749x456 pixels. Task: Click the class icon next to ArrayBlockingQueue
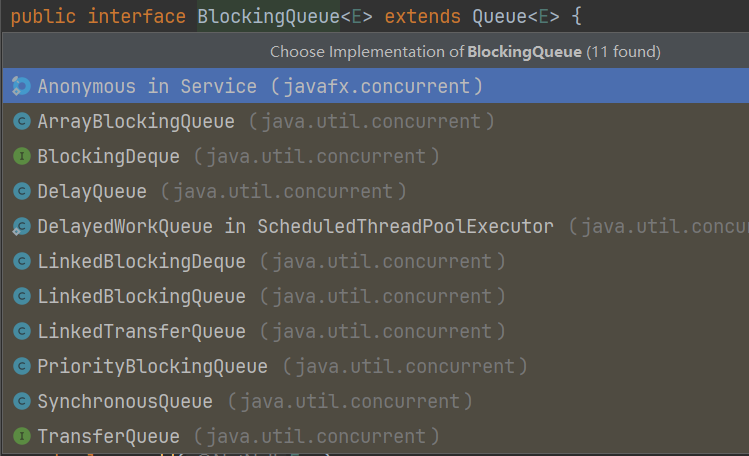click(x=21, y=122)
